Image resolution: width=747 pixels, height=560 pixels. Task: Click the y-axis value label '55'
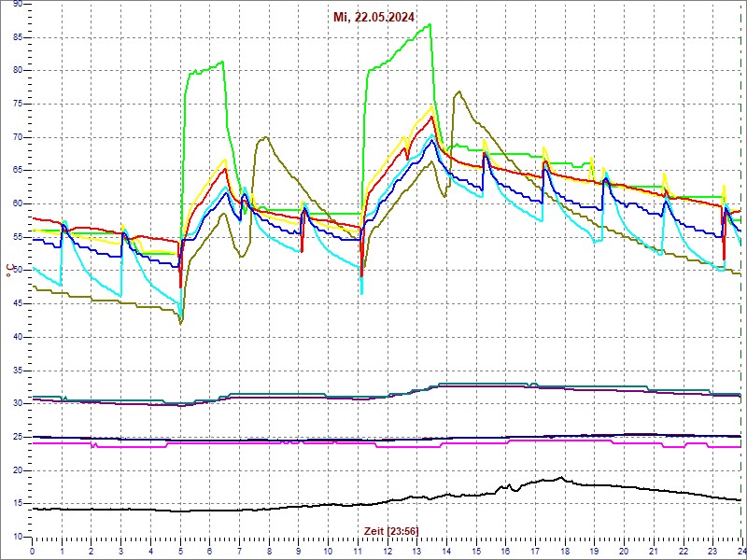point(18,237)
